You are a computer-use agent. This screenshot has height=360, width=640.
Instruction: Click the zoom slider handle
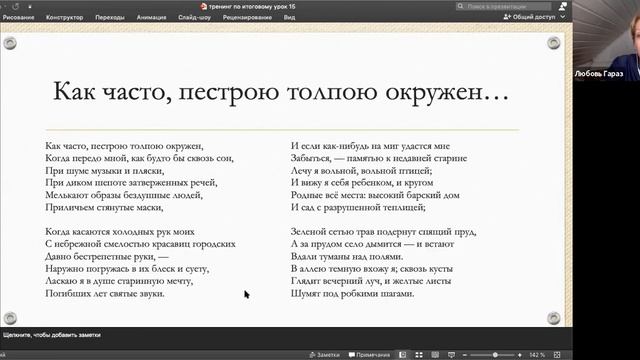click(x=495, y=355)
